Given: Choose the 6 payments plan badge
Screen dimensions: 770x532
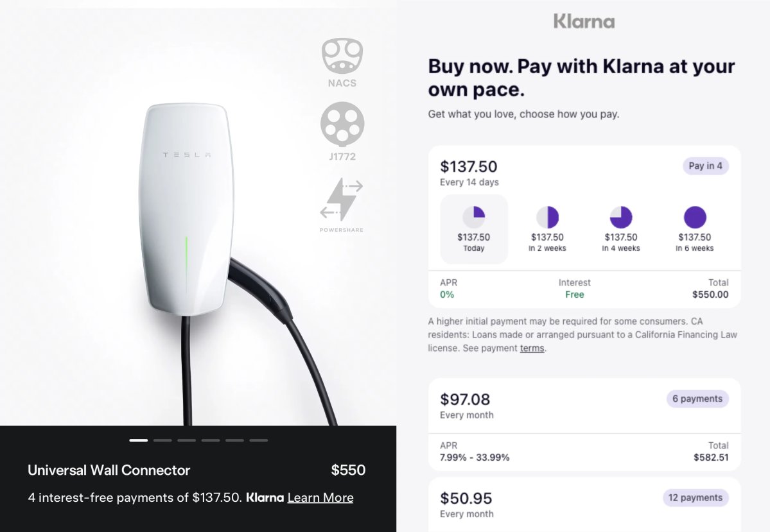Looking at the screenshot, I should (x=697, y=399).
